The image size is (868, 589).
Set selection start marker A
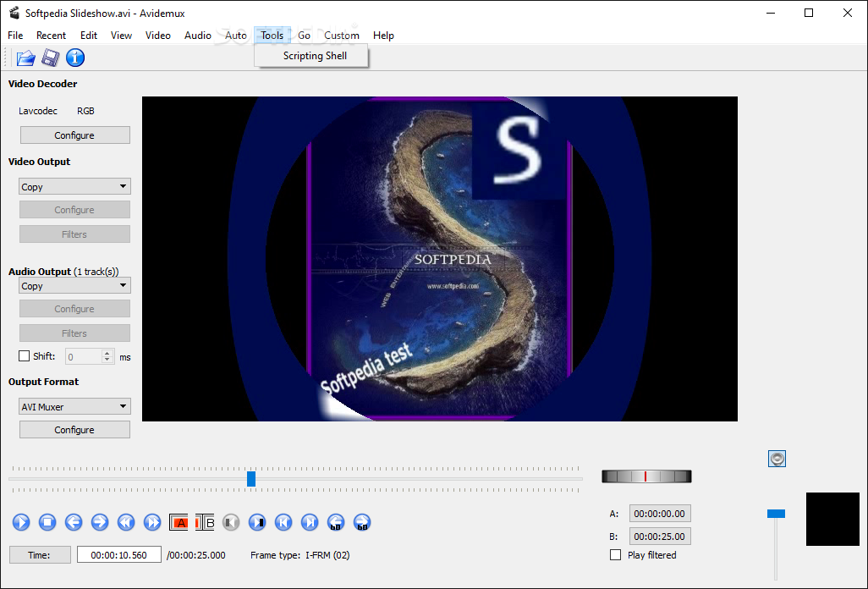pos(179,522)
